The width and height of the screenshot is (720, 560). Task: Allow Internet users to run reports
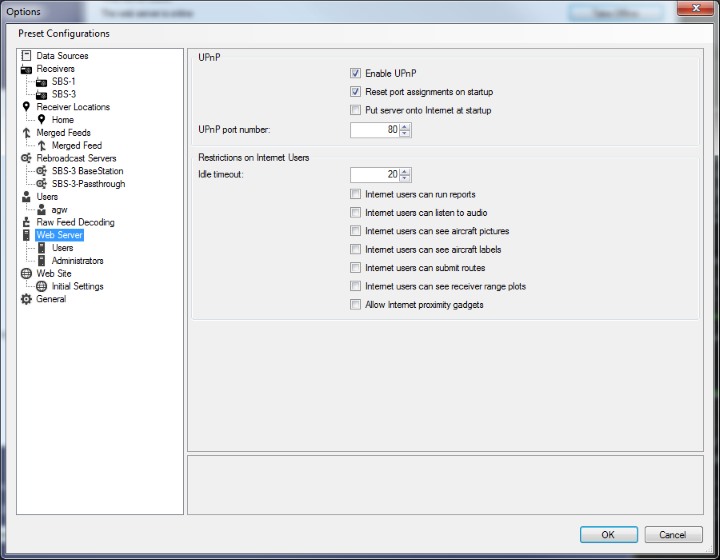point(355,195)
